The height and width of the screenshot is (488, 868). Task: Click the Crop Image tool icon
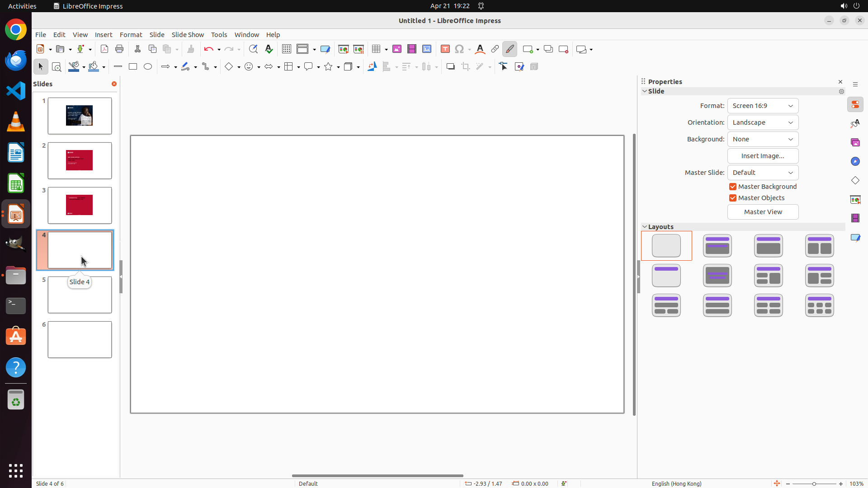pos(466,67)
